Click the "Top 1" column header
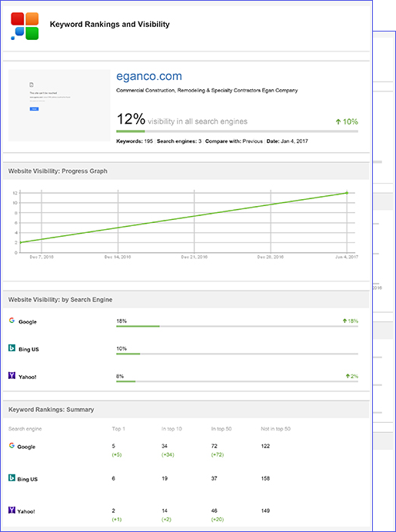This screenshot has width=396, height=532. 118,429
